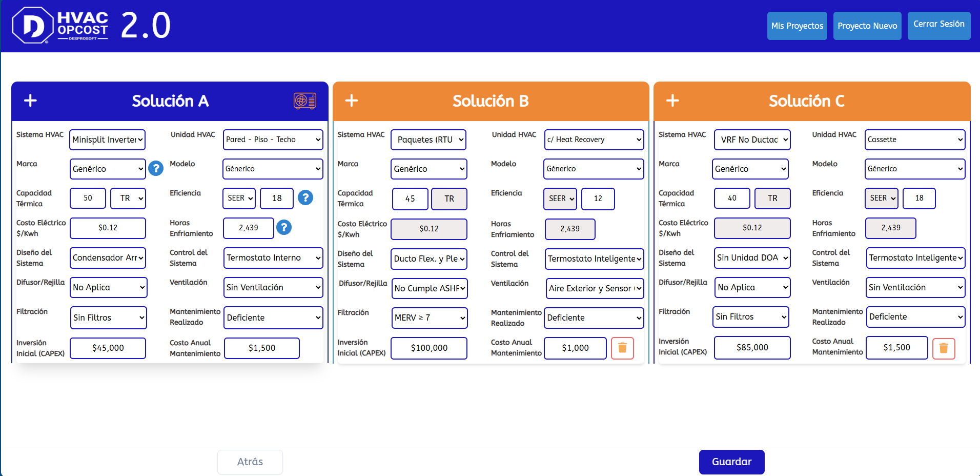Click help icon beside Eficiencia SEER 18
Screen dimensions: 980x476
pos(305,197)
